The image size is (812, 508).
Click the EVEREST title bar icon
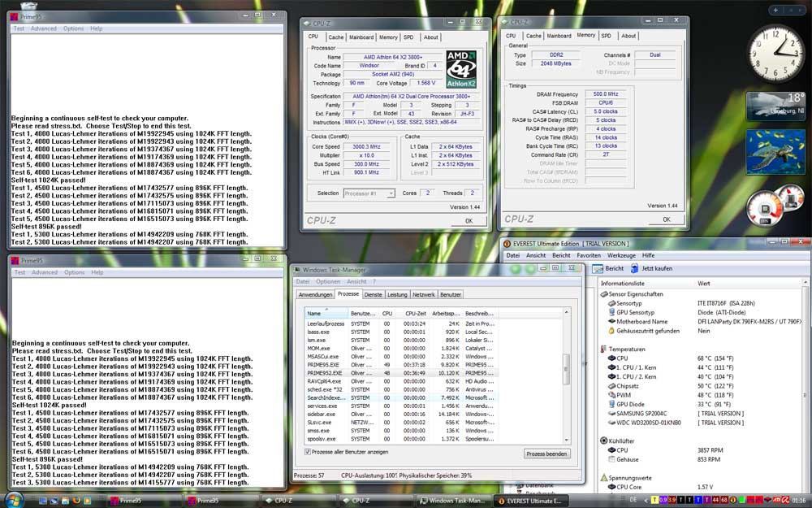[x=507, y=244]
